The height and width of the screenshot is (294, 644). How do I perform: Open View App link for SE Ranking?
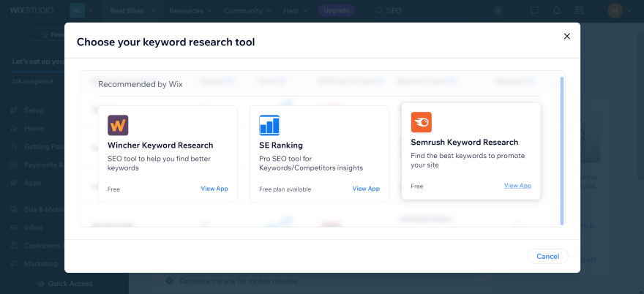(x=366, y=189)
